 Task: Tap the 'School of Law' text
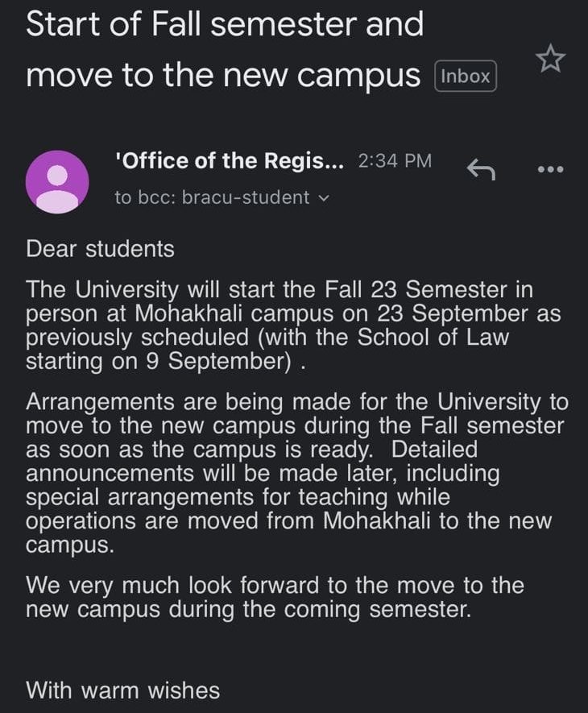click(x=433, y=338)
